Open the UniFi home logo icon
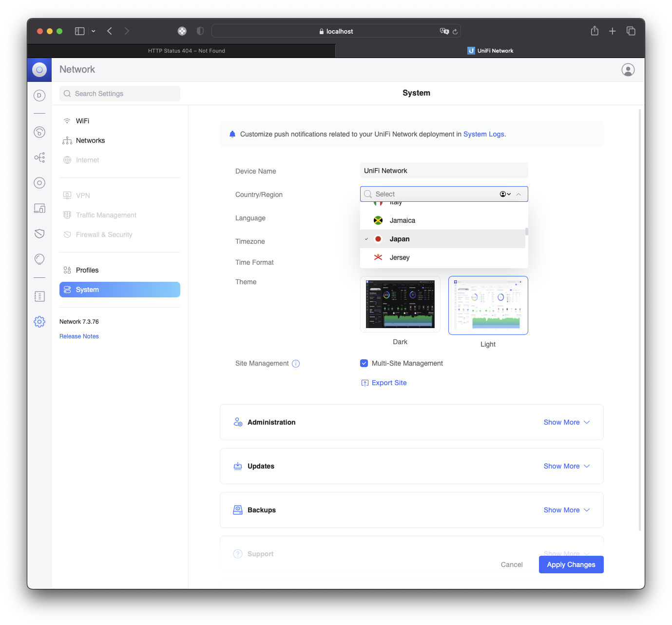672x625 pixels. (x=39, y=70)
